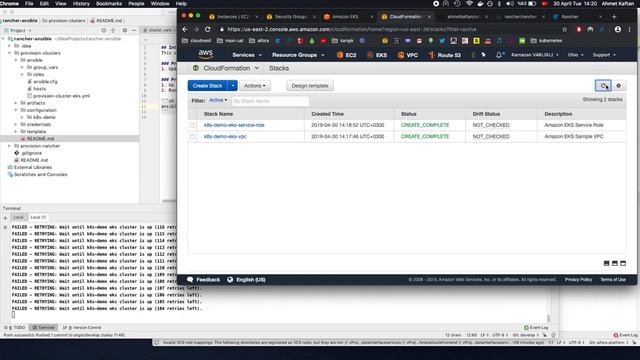Viewport: 640px width, 360px height.
Task: Switch to the Security Groups browser tab
Action: coord(290,17)
